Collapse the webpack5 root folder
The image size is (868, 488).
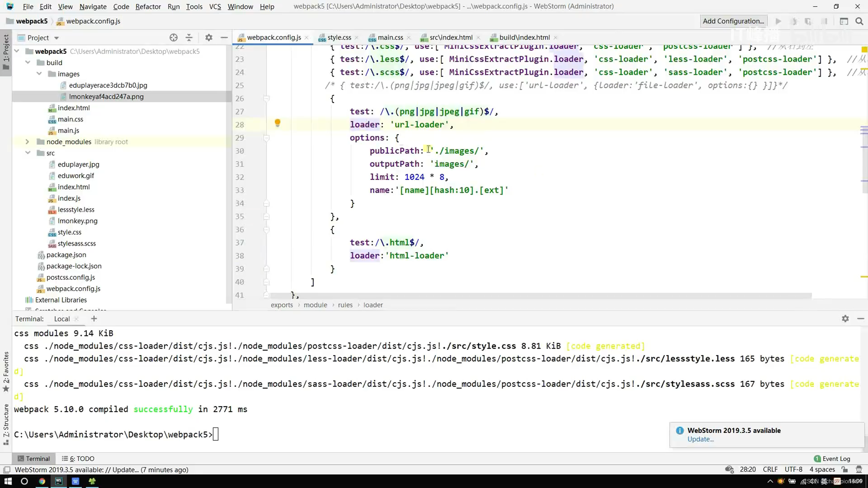coord(17,51)
